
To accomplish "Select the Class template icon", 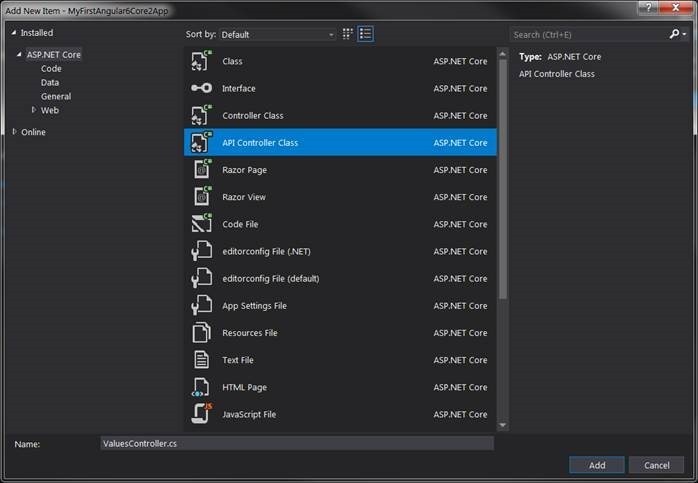I will [201, 61].
